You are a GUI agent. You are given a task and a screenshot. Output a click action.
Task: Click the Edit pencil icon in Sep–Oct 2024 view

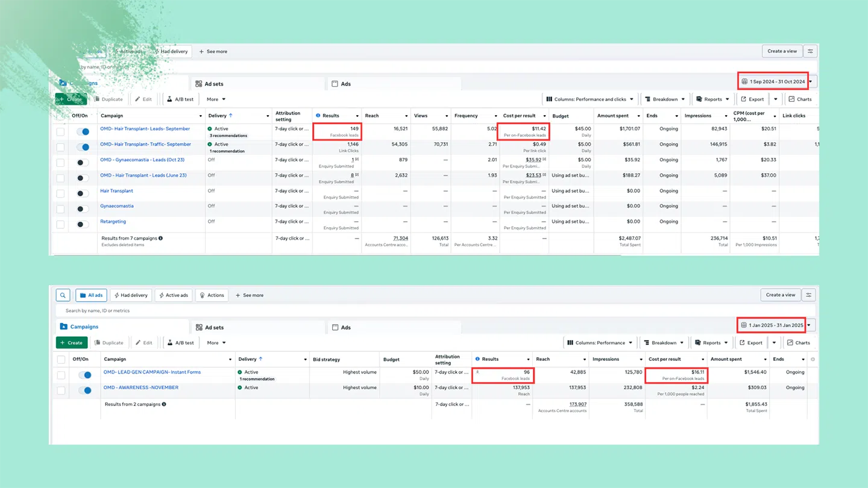click(x=138, y=99)
